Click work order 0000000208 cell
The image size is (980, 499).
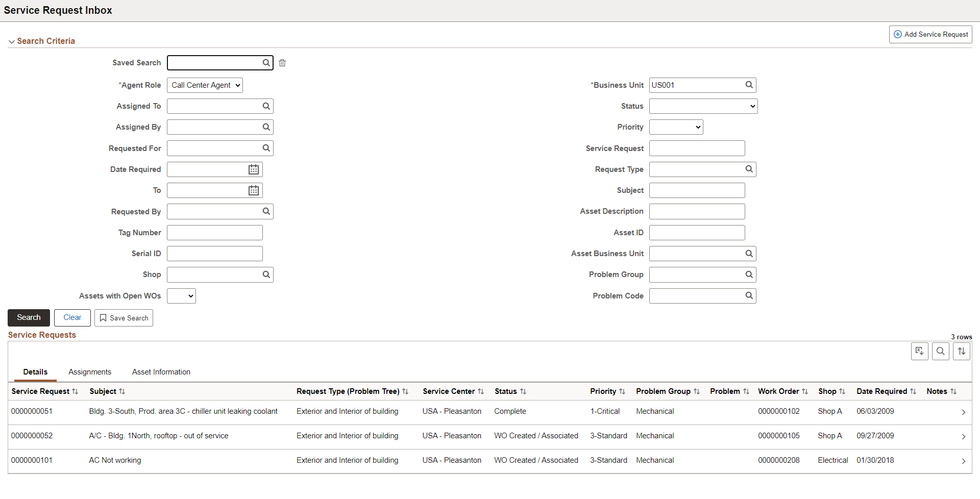pyautogui.click(x=779, y=460)
